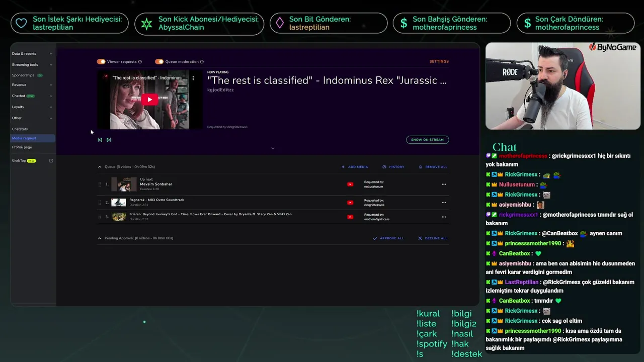644x362 pixels.
Task: Click Mevsim Sonbahar thumbnail
Action: [124, 185]
